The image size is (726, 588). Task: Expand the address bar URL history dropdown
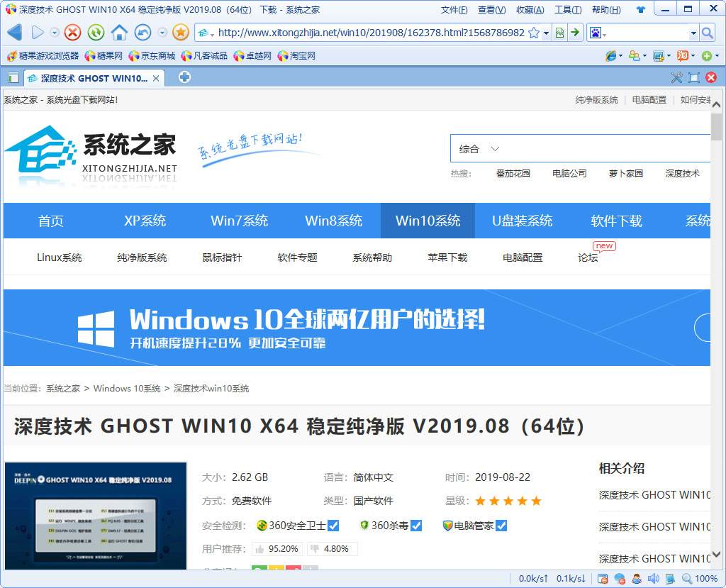pyautogui.click(x=547, y=33)
